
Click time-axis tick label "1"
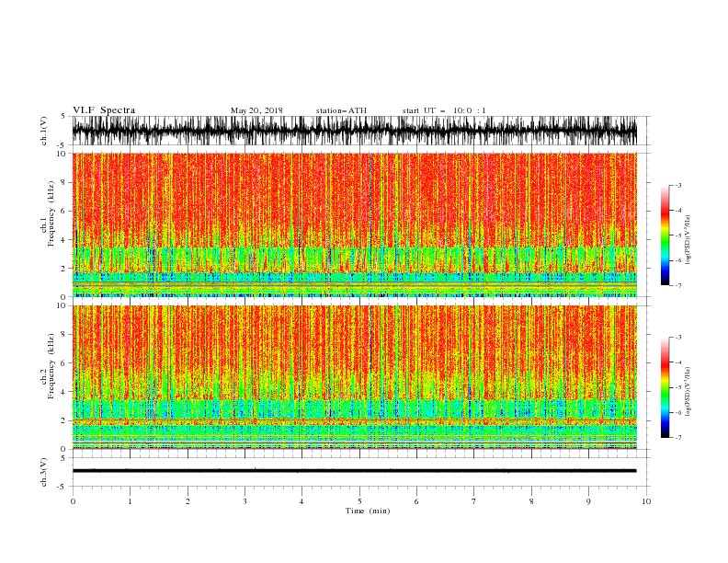tap(130, 501)
